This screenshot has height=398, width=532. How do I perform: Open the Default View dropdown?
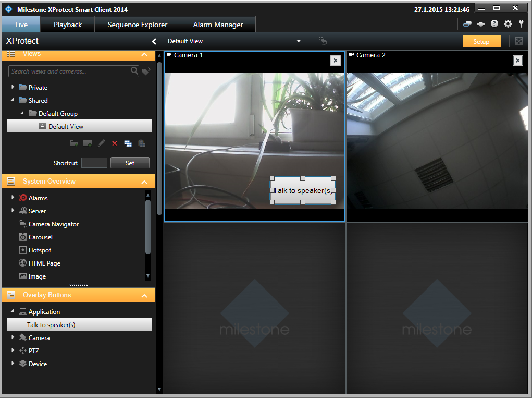point(299,41)
